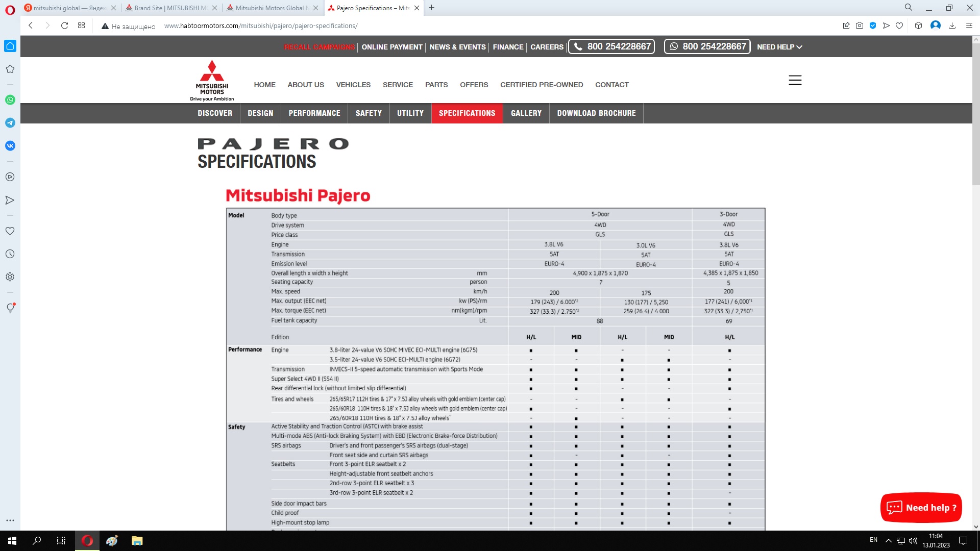Click the snapshot camera icon
The image size is (980, 551).
(860, 26)
